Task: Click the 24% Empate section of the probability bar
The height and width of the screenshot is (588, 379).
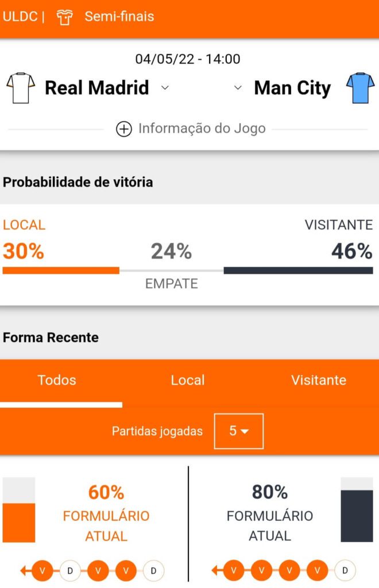Action: pyautogui.click(x=171, y=268)
